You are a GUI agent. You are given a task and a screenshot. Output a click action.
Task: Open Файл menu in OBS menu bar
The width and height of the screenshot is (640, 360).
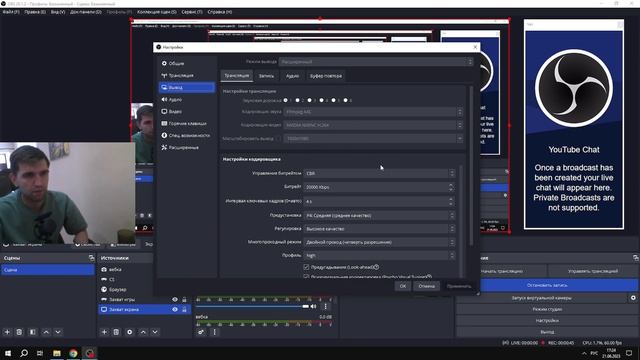(x=11, y=12)
